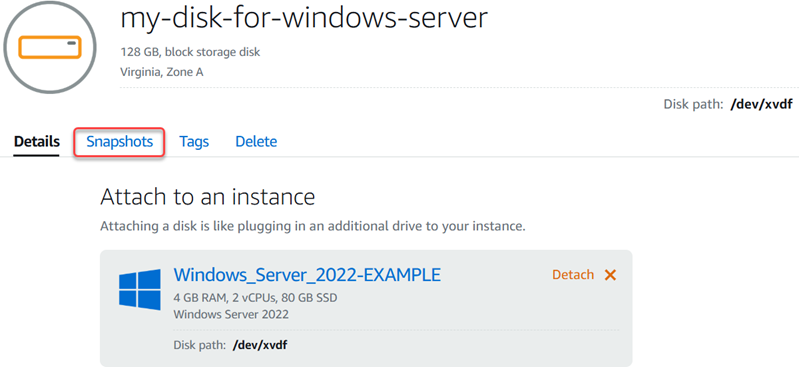Screen dimensions: 799x367
Task: Click the Windows logo of the attached instance
Action: (x=140, y=289)
